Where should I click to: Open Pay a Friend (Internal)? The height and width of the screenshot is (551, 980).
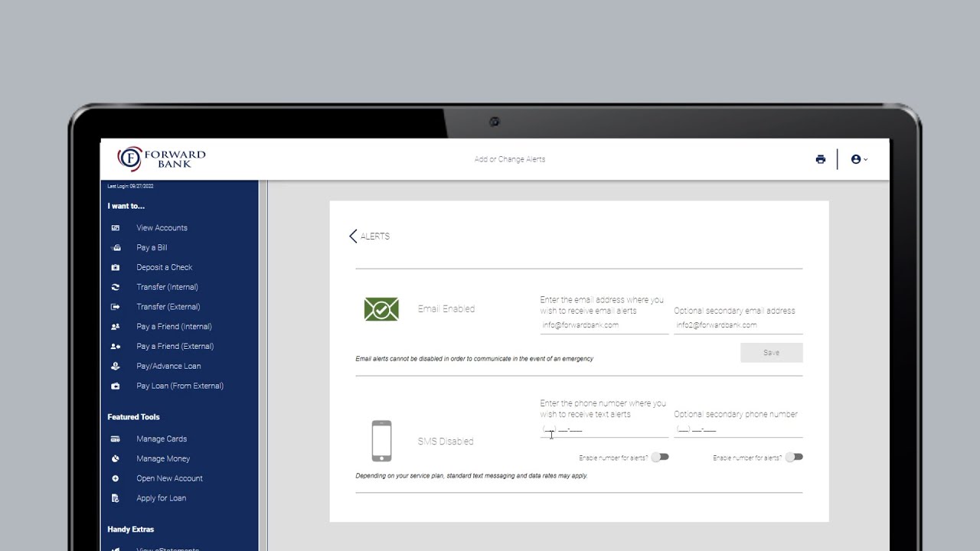pos(174,327)
